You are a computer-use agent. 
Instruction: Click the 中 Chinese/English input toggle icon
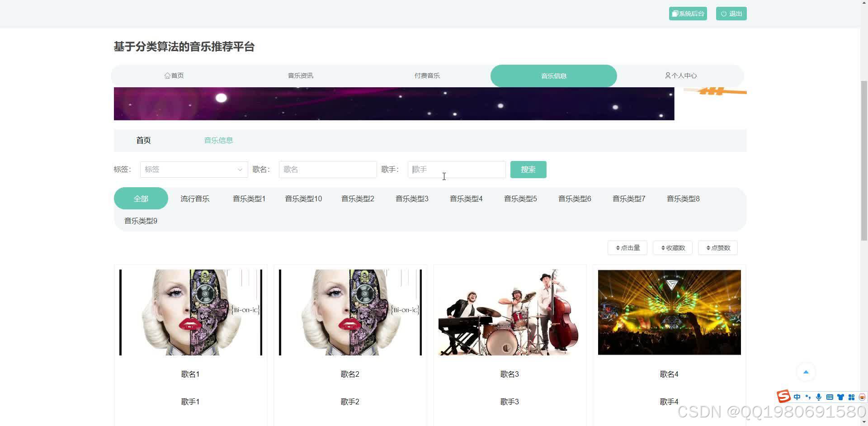pos(797,397)
